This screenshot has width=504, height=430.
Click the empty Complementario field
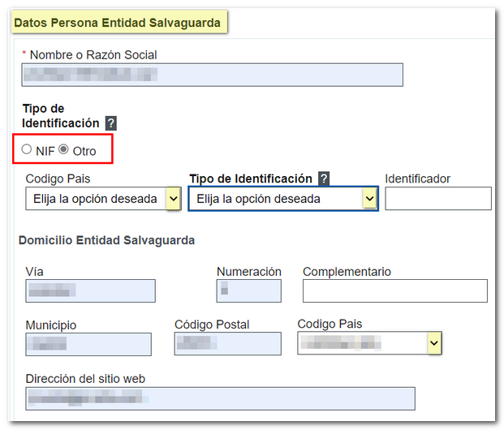[394, 290]
